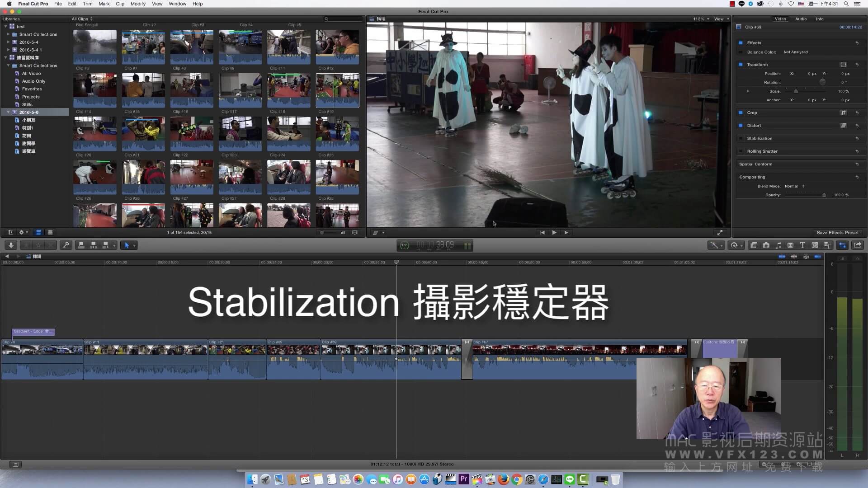Select Audio Only smart collection

click(x=33, y=81)
